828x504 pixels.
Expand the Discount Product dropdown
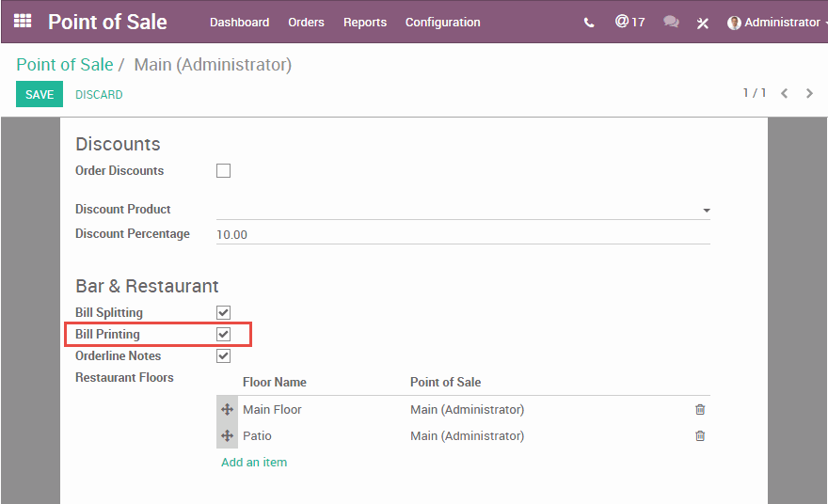(706, 211)
